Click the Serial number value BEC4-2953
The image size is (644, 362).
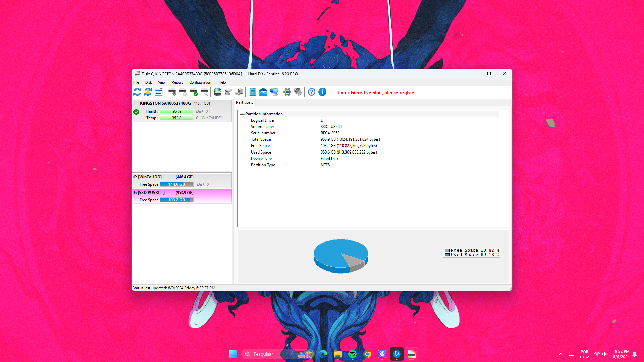click(x=330, y=133)
